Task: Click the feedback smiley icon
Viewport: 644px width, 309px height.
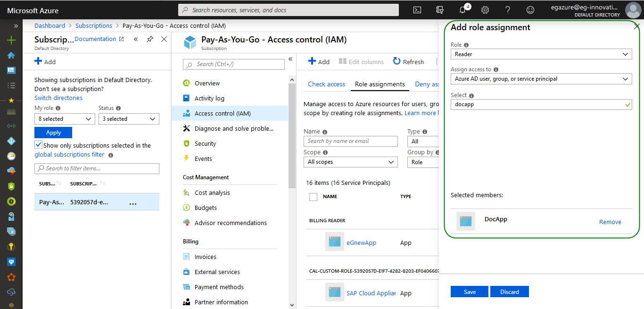Action: [530, 10]
